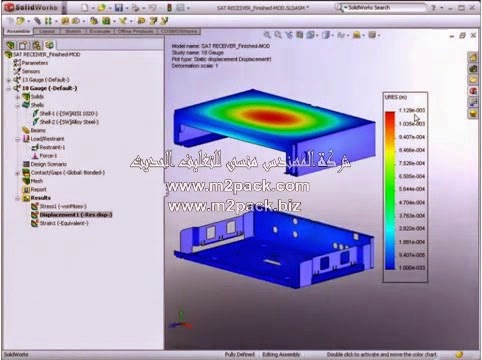The image size is (482, 360).
Task: Collapse the Load/Restraint folder
Action: [18, 139]
